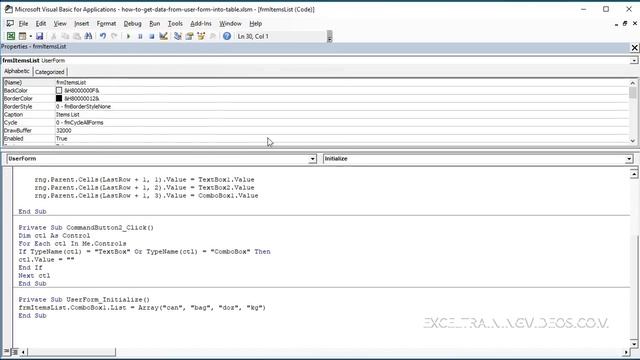Viewport: 640px width, 360px height.
Task: Select the (Name) property row
Action: tap(316, 82)
